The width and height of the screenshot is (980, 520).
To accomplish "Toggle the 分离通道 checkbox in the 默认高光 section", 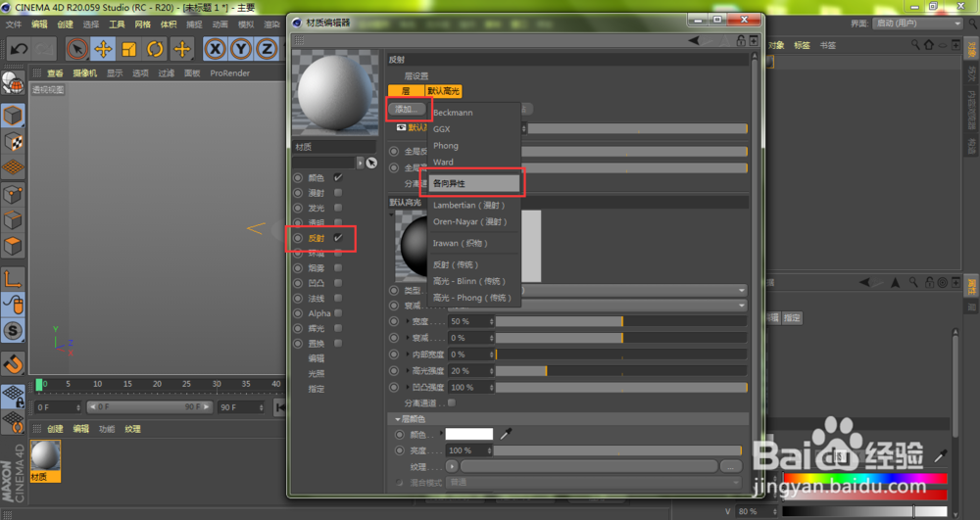I will pyautogui.click(x=451, y=402).
